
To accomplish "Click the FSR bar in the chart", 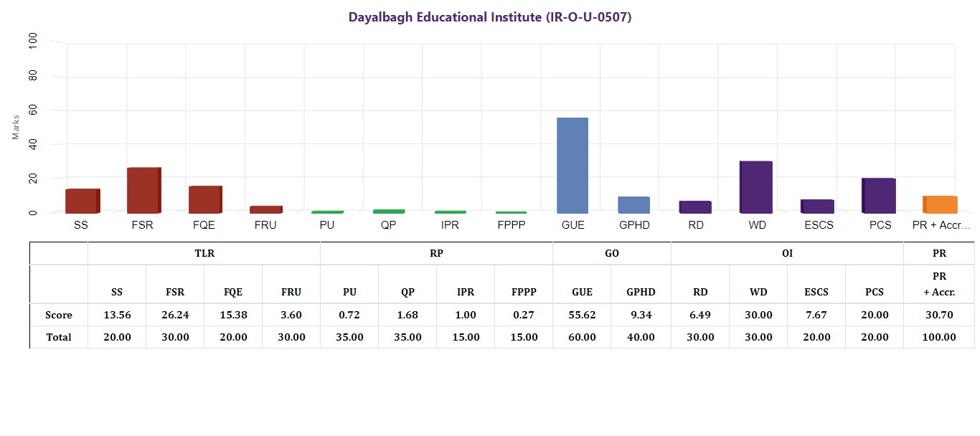I will (x=144, y=190).
